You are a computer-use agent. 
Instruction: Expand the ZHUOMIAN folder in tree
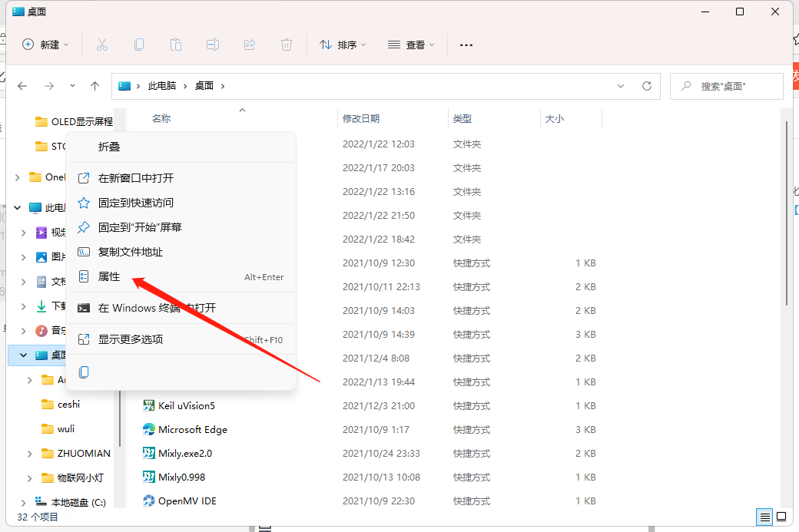[x=29, y=454]
